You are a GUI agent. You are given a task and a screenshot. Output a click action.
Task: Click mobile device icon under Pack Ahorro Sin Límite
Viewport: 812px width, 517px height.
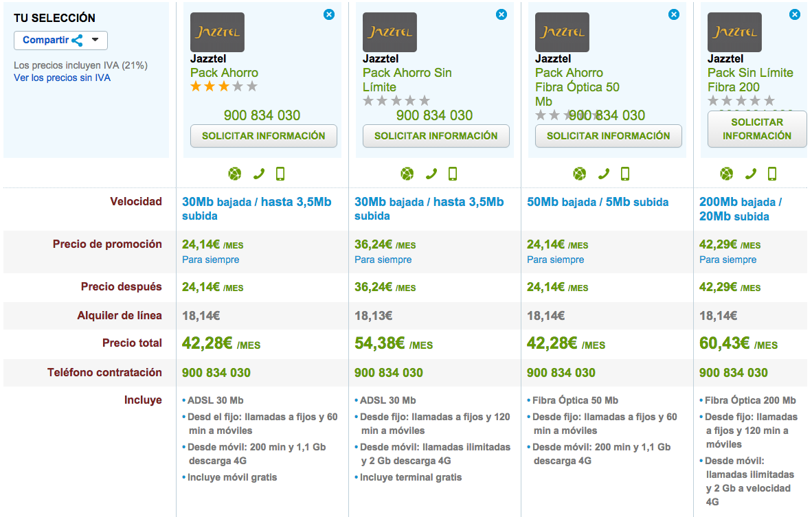[x=453, y=174]
